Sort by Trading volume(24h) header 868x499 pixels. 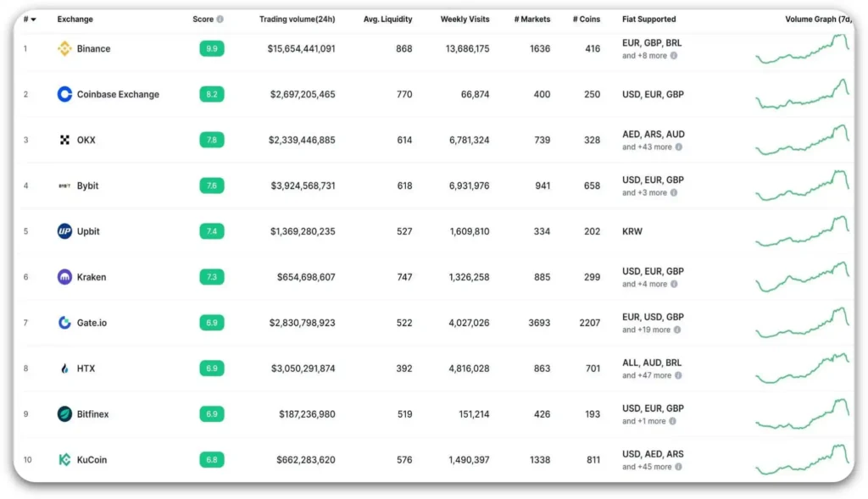[x=297, y=19]
